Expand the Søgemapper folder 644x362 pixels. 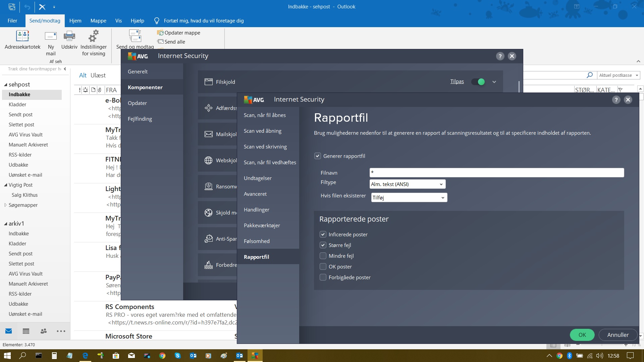5,205
